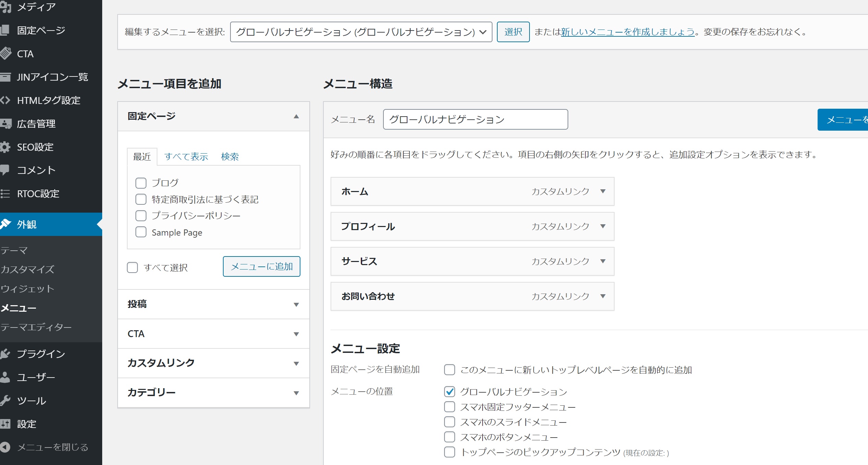This screenshot has width=868, height=465.
Task: Click the HTMLタグ設定 code icon
Action: click(5, 100)
